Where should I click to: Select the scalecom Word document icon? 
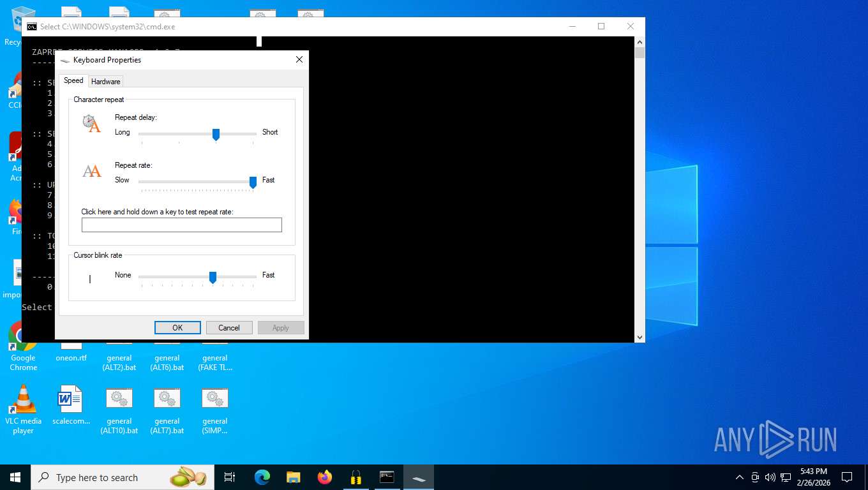[71, 406]
